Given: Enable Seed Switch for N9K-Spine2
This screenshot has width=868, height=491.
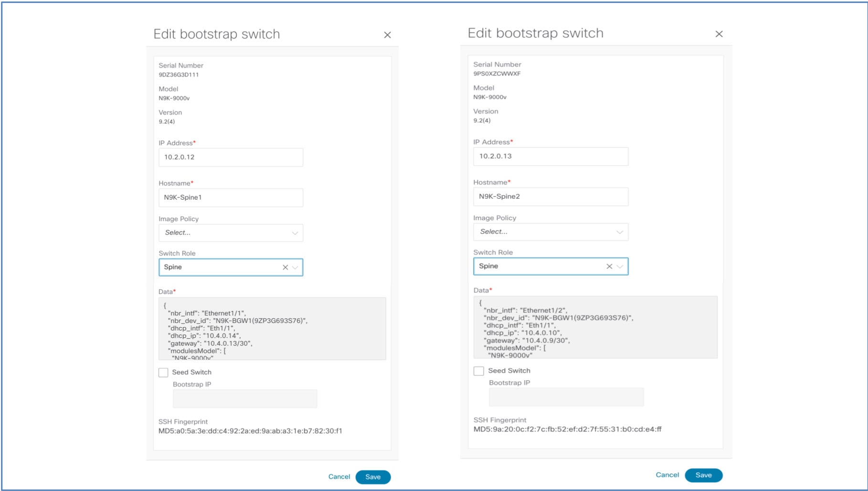Looking at the screenshot, I should pos(478,370).
